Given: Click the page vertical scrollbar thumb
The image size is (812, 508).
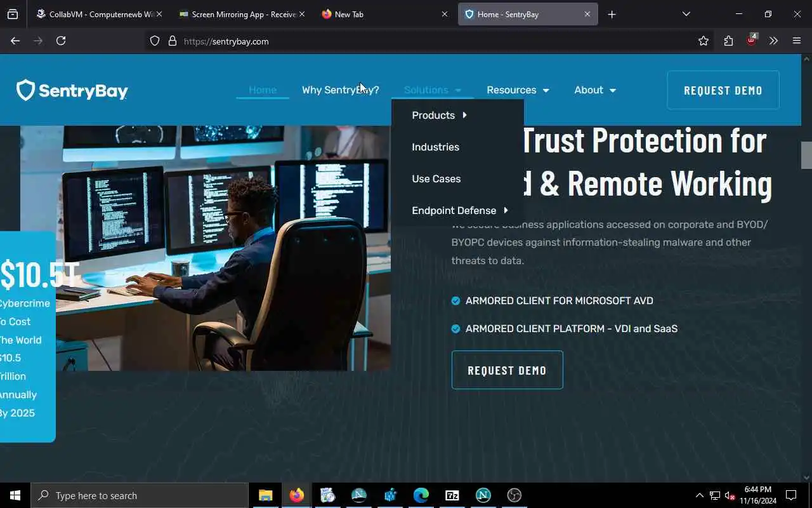Looking at the screenshot, I should 806,155.
